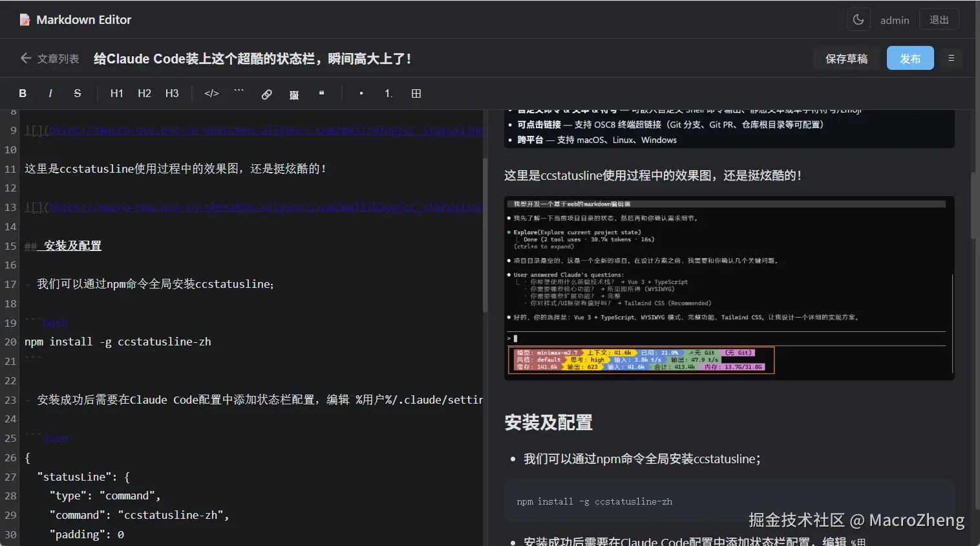The height and width of the screenshot is (546, 980).
Task: Toggle bold formatting in the toolbar
Action: 23,93
